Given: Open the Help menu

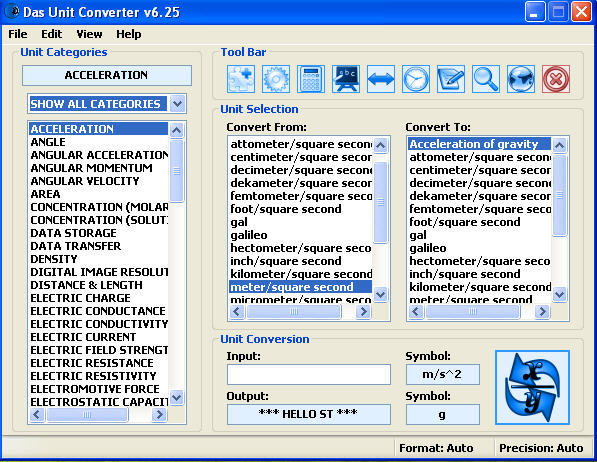Looking at the screenshot, I should (129, 34).
